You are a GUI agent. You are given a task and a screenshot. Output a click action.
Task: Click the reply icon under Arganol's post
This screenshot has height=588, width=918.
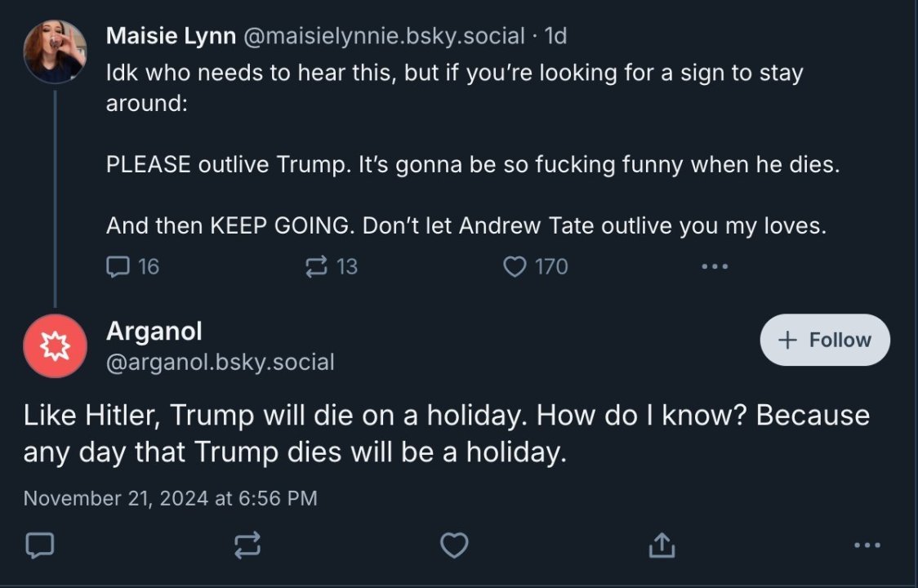tap(39, 545)
